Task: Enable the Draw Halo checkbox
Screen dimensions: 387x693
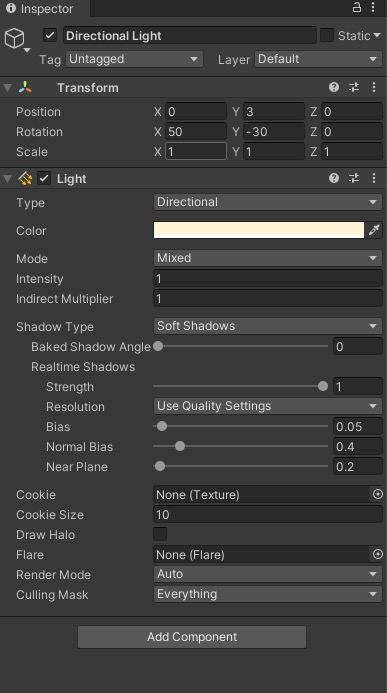Action: (160, 534)
